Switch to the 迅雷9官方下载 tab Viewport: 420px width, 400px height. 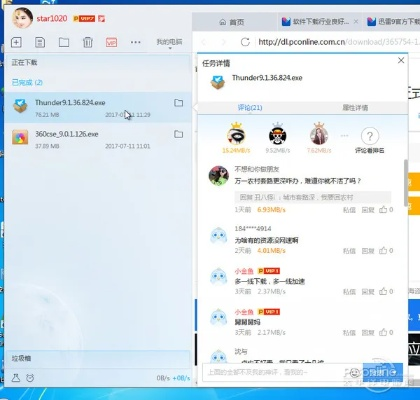click(392, 22)
